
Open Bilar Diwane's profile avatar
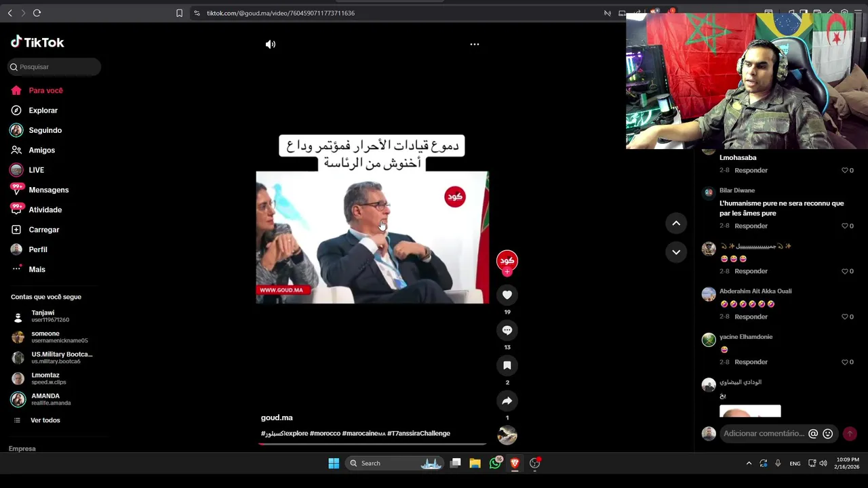tap(709, 192)
